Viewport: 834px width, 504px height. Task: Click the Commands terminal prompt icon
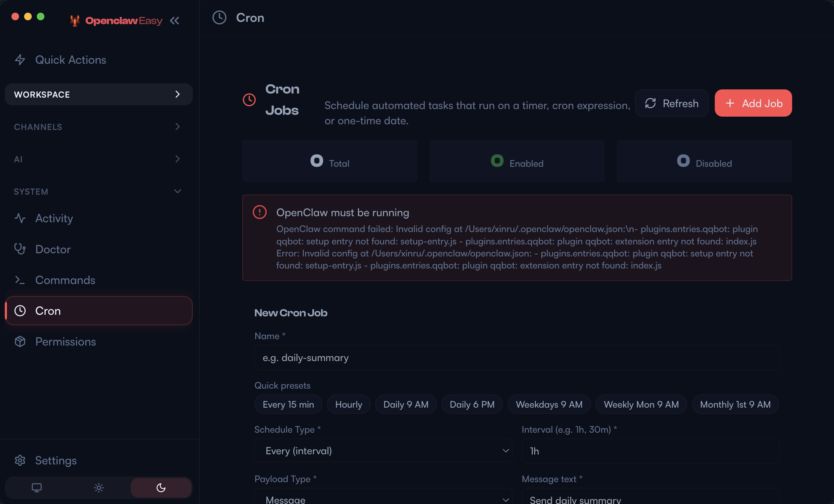pos(20,280)
